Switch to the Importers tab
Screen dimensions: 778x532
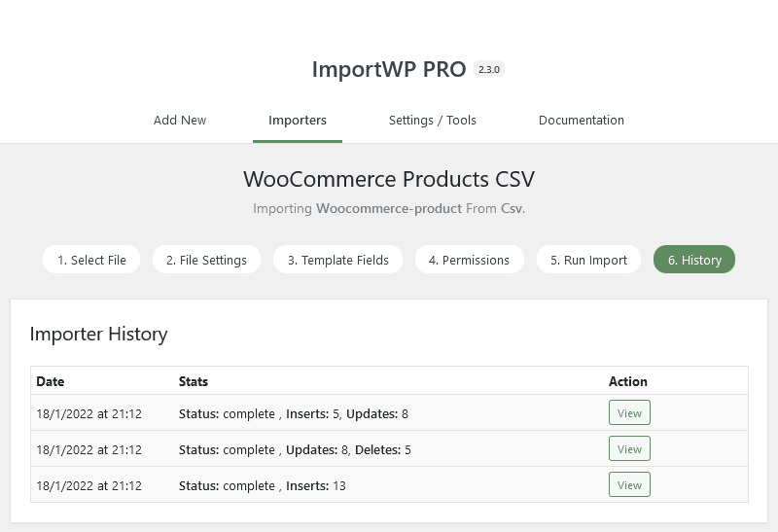[x=298, y=120]
